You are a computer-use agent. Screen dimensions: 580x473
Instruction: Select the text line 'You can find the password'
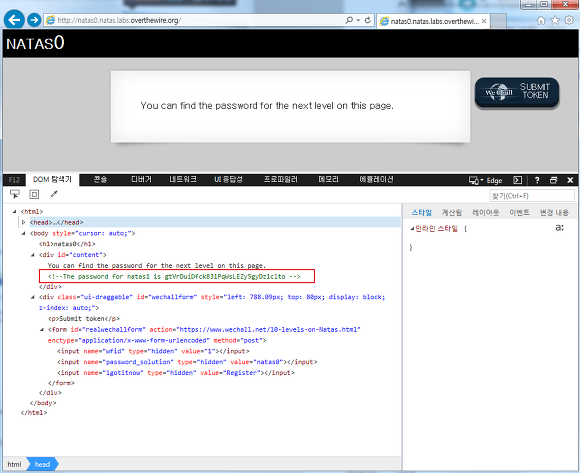pos(157,266)
